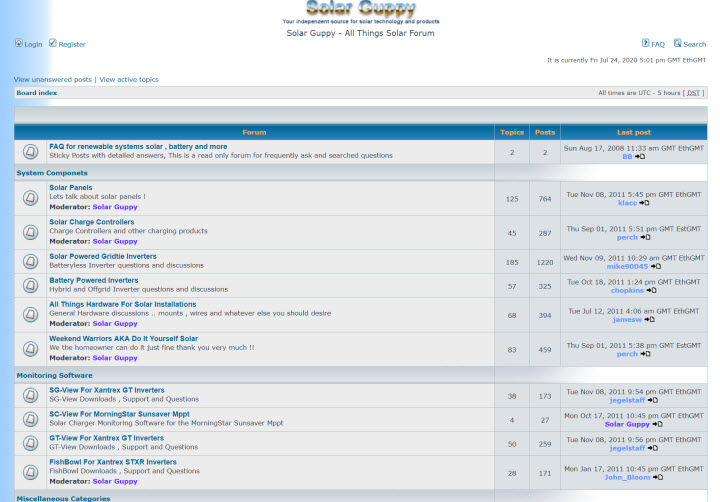720x502 pixels.
Task: Open latest post icon next to jegelstaff in GT-View row
Action: [x=653, y=448]
